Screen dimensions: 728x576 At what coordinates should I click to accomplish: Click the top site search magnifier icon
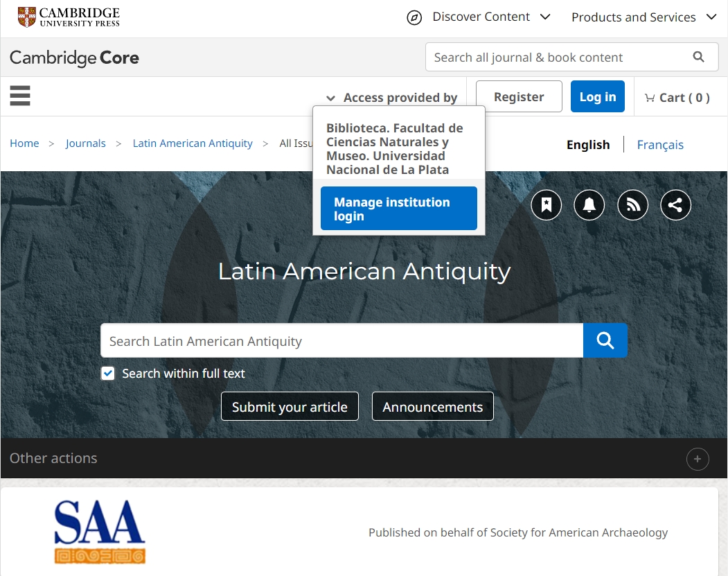[x=698, y=57]
